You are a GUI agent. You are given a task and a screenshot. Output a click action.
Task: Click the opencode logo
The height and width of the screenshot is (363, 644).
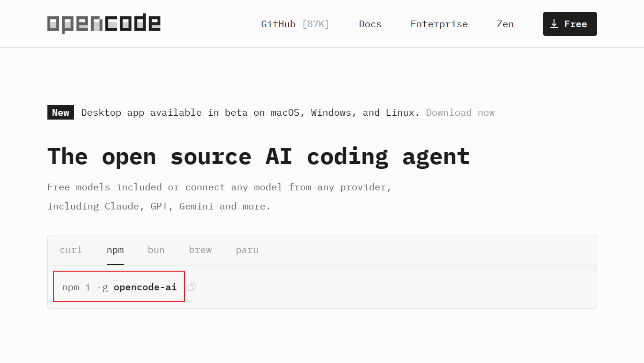(104, 24)
